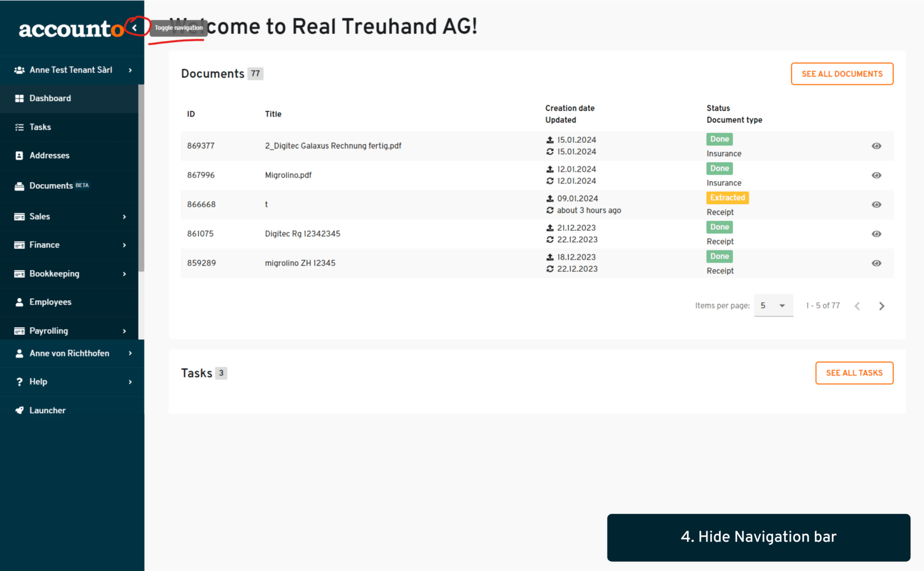Screen dimensions: 924x571
Task: Click the ID column header
Action: tap(191, 114)
